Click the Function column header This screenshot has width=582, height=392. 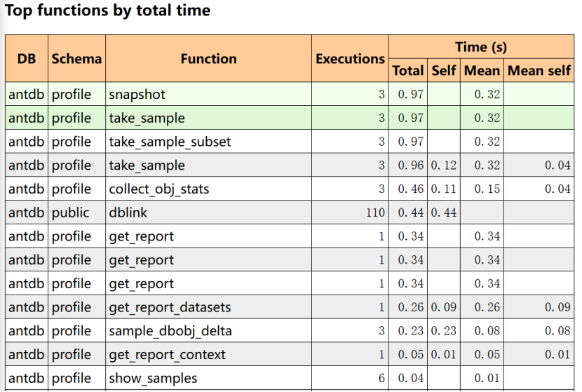tap(208, 59)
